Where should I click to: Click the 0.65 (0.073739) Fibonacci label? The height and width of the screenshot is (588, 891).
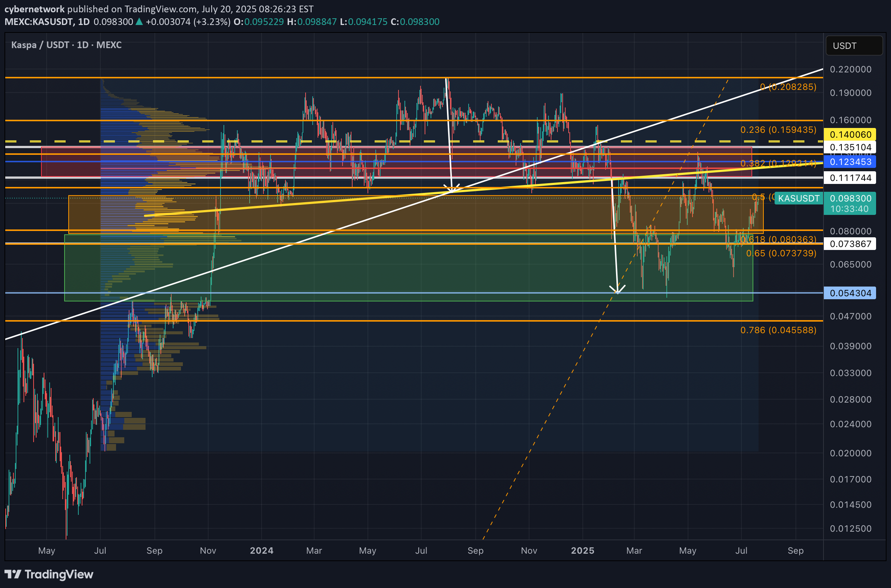pos(781,253)
